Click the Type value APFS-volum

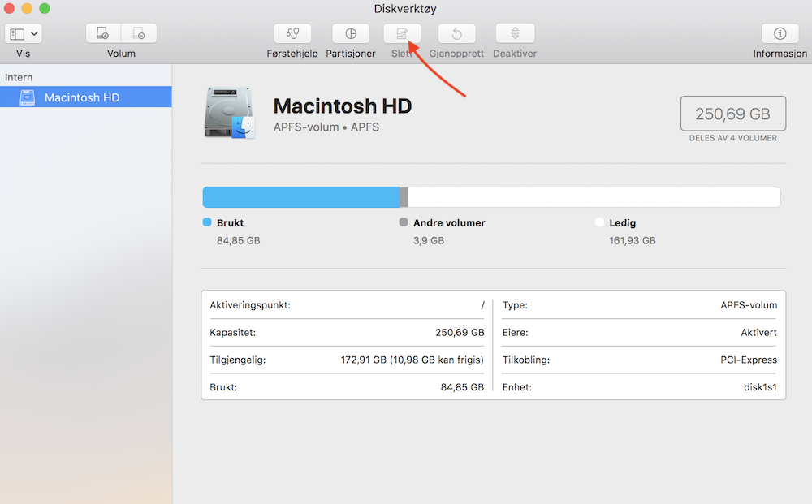749,305
